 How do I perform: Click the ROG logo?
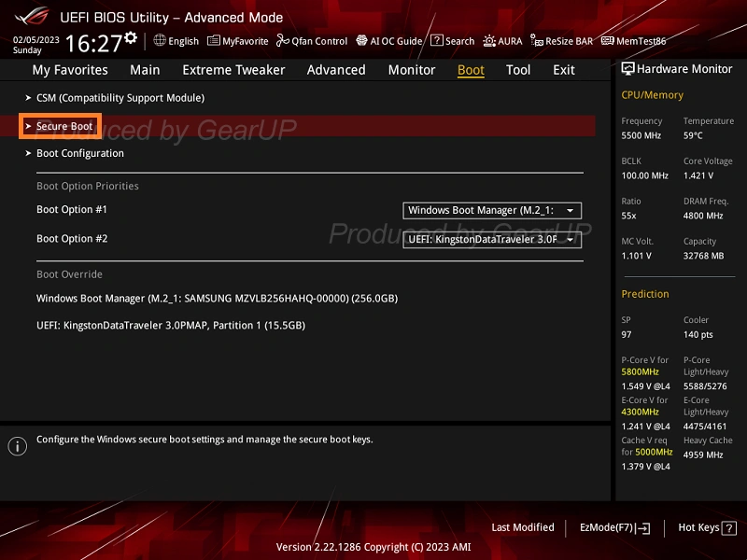[32, 16]
